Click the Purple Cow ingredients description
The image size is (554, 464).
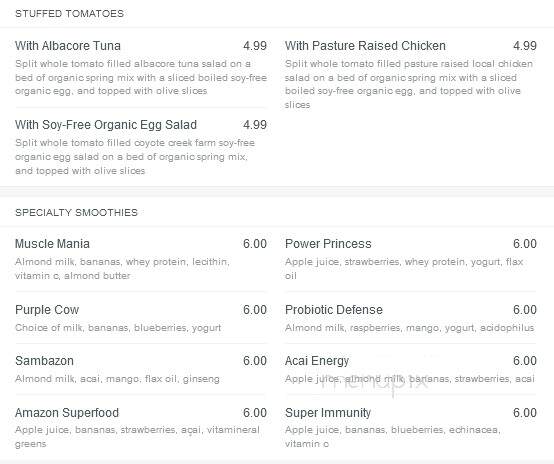pyautogui.click(x=118, y=328)
